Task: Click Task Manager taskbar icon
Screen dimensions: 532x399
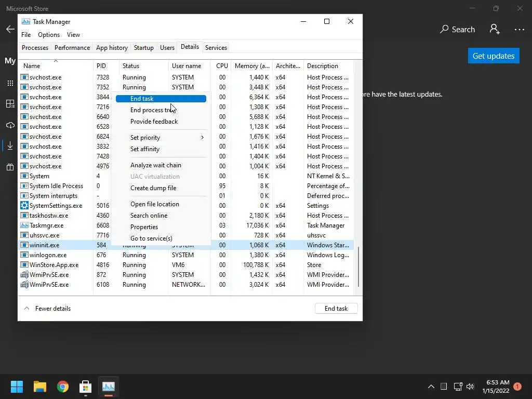Action: pos(109,387)
